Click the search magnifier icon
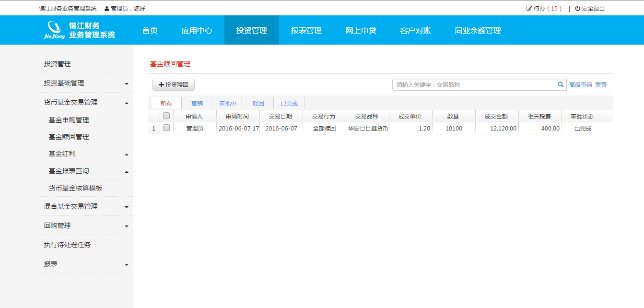This screenshot has width=644, height=308. point(561,84)
